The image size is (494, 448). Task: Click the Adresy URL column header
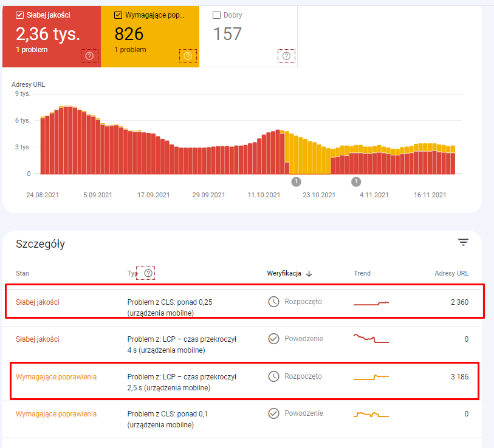451,273
